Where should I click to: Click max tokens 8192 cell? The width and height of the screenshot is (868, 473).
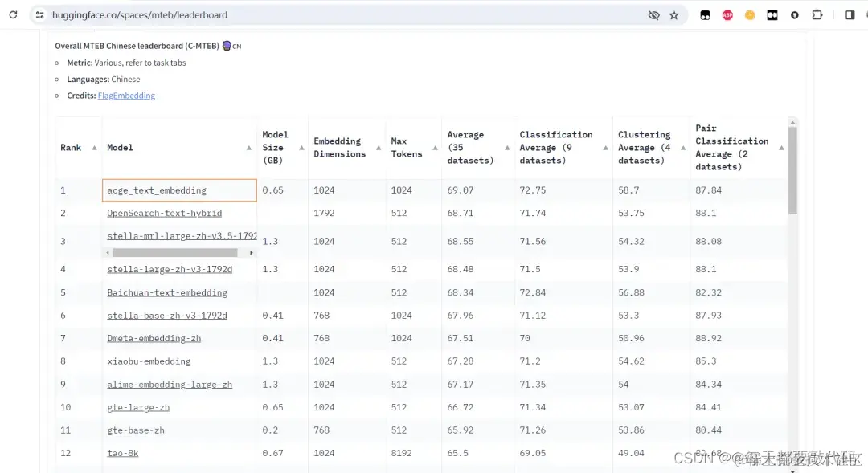point(401,453)
